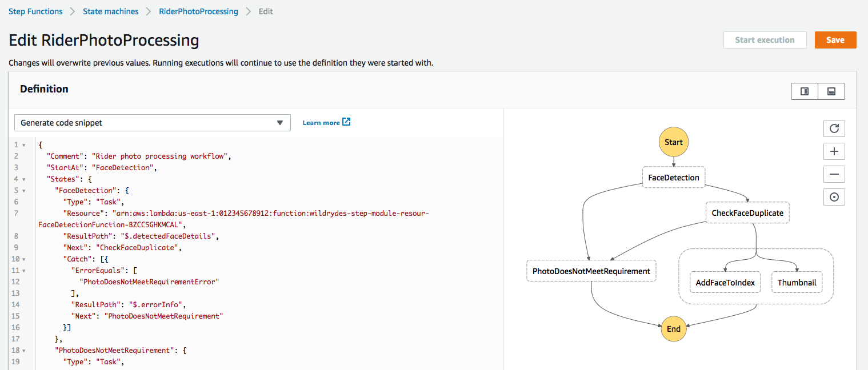Open RiderPhotoProcessing breadcrumb link
Screen dimensions: 868x370
[x=198, y=11]
